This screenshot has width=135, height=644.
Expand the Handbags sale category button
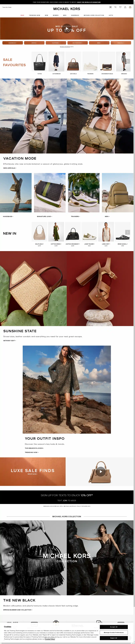[x=12, y=43]
